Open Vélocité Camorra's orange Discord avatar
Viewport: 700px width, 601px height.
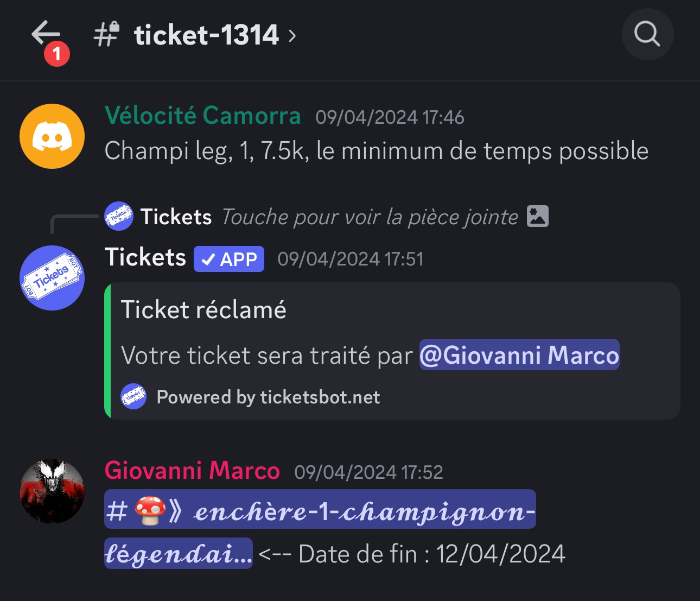pyautogui.click(x=52, y=136)
